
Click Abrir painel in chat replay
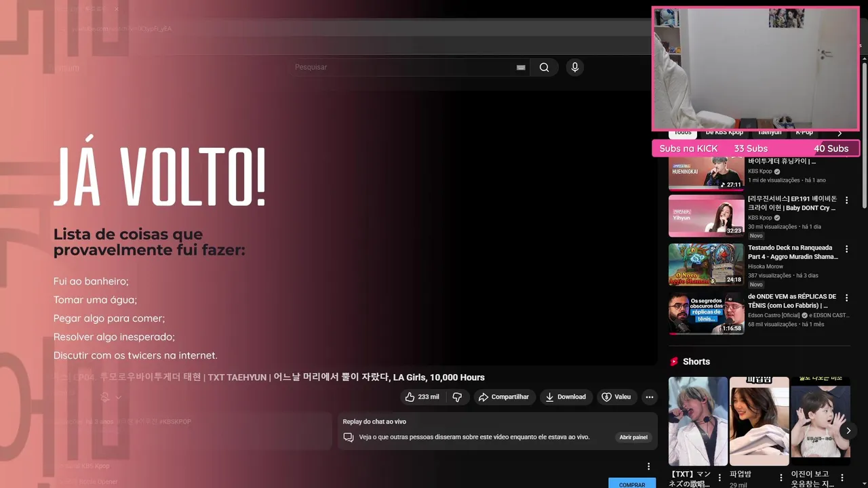pyautogui.click(x=633, y=437)
